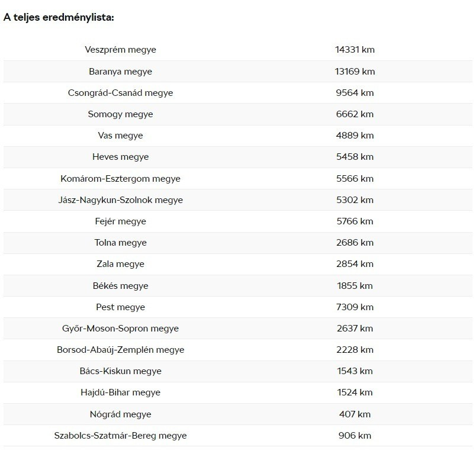476x457 pixels.
Task: Select Csongrád-Csanád megye in the table
Action: click(120, 93)
